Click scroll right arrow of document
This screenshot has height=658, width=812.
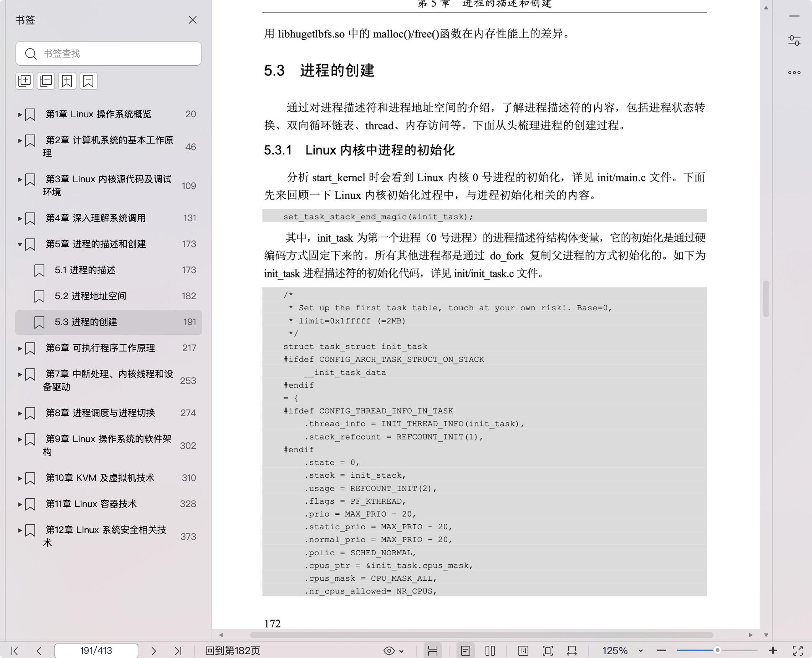(x=750, y=635)
